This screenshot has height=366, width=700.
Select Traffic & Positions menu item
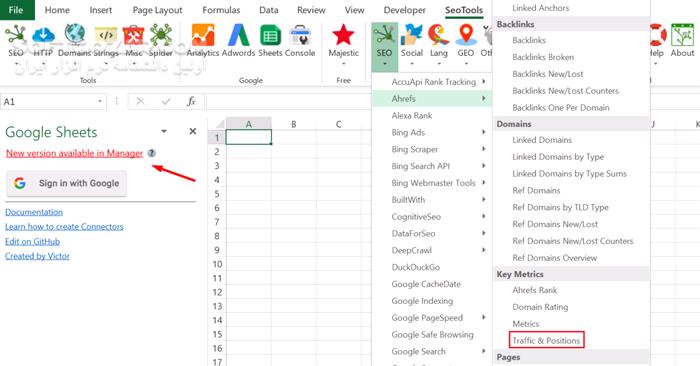click(546, 340)
